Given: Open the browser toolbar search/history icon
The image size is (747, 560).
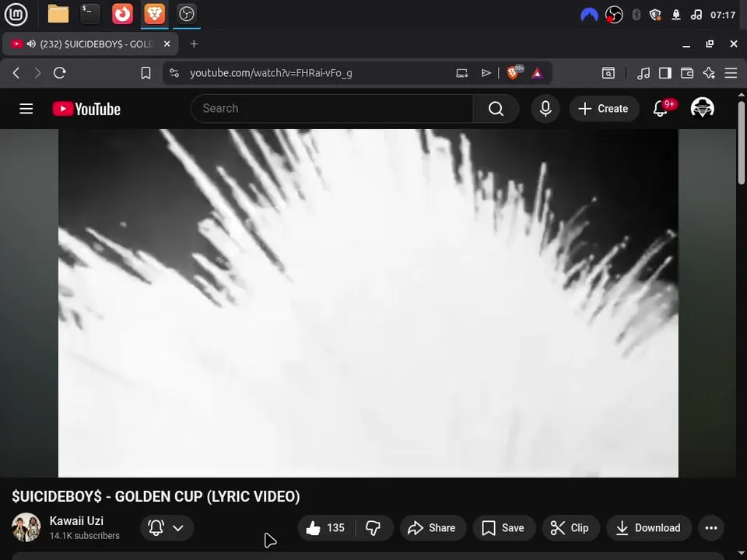Looking at the screenshot, I should coord(608,73).
